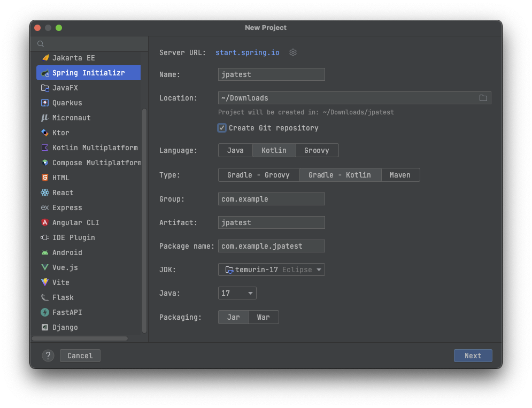Click the Compose Multiplatform icon
Viewport: 532px width, 408px height.
coord(45,163)
